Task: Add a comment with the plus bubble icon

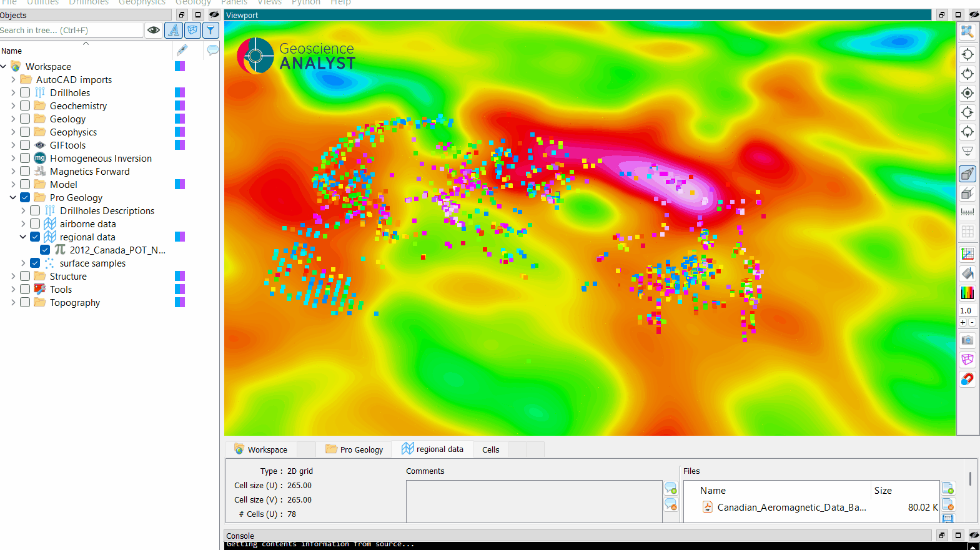Action: (x=671, y=488)
